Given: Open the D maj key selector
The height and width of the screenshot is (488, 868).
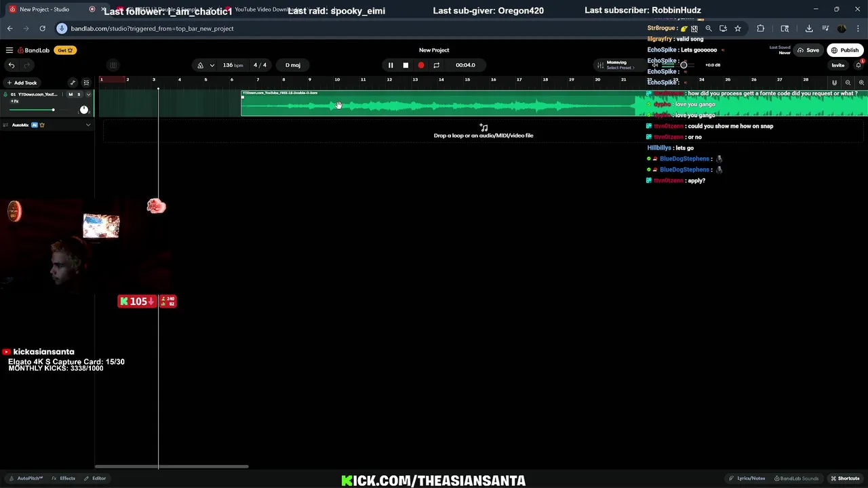Looking at the screenshot, I should [x=293, y=65].
